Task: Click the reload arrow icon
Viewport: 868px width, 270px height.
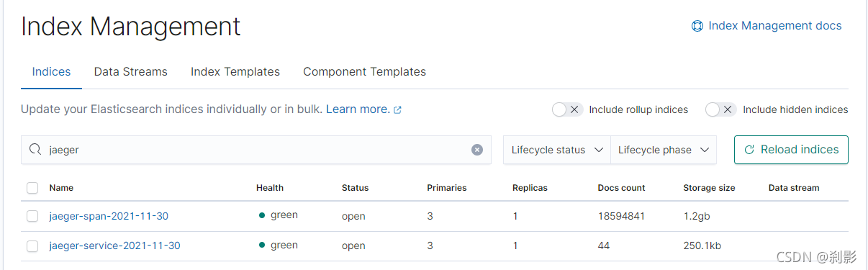Action: point(749,150)
